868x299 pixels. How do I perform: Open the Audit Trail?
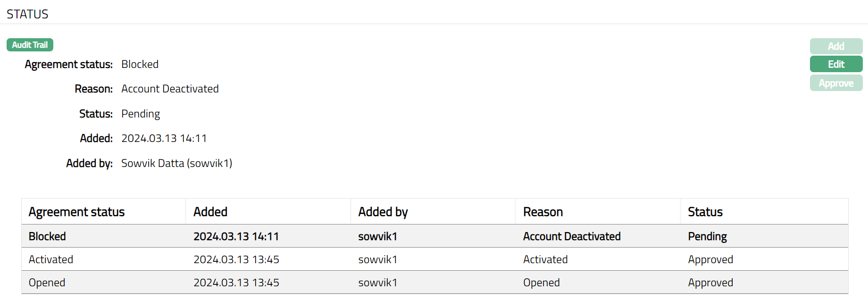(30, 45)
